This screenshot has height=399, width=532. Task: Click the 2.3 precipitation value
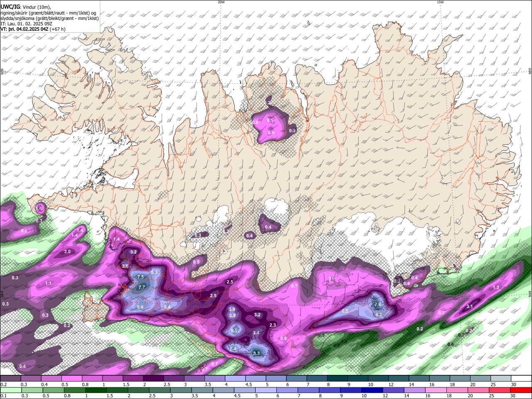click(273, 325)
